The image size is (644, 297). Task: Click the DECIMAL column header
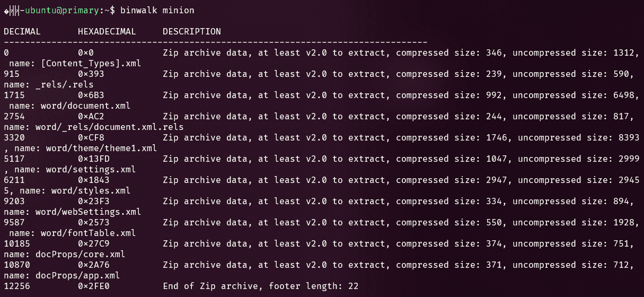[22, 31]
